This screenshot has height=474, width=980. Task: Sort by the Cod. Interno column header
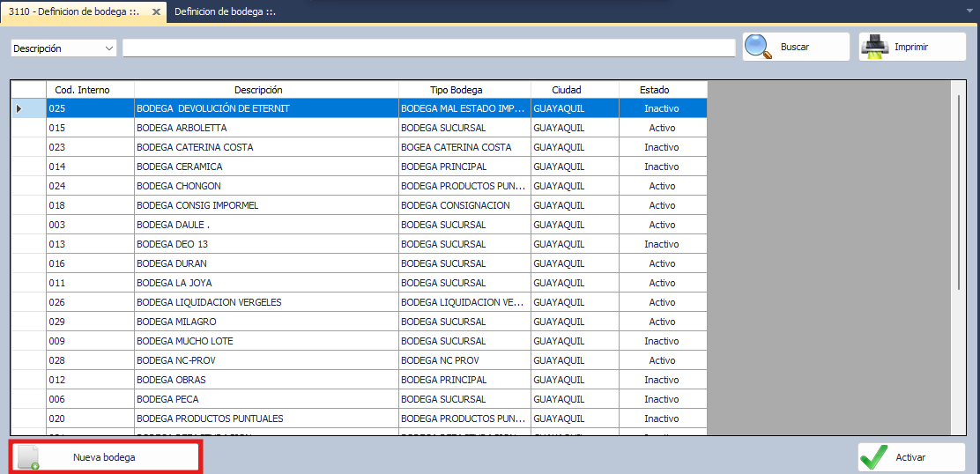click(x=90, y=90)
